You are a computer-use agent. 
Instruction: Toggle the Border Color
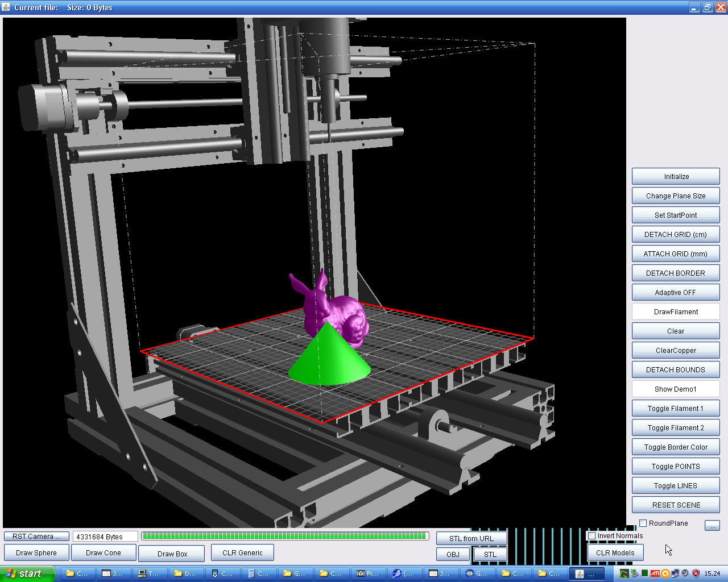click(x=676, y=447)
